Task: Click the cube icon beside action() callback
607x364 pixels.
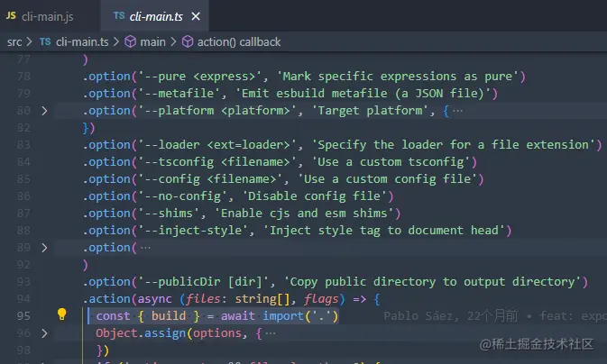Action: (x=188, y=41)
